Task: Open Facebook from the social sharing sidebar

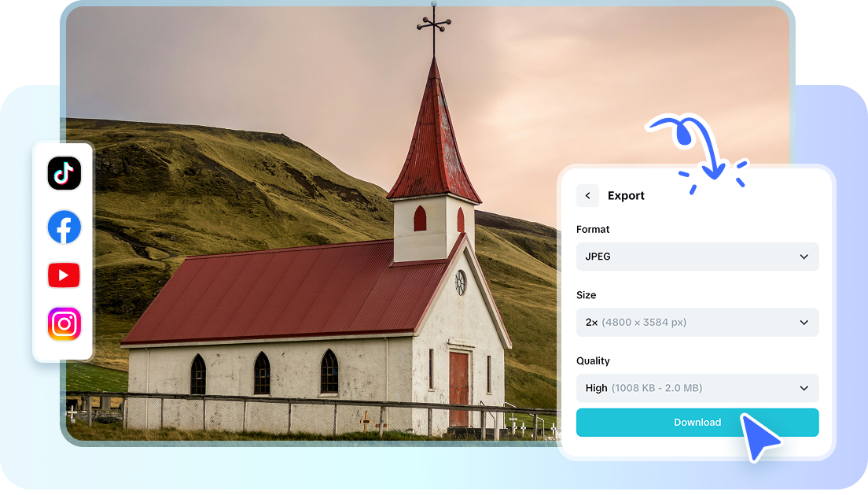Action: pyautogui.click(x=64, y=227)
